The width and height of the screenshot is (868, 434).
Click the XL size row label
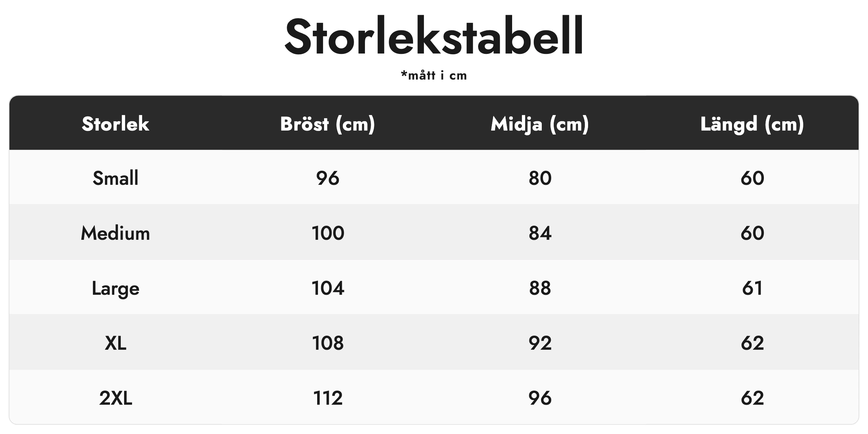115,343
